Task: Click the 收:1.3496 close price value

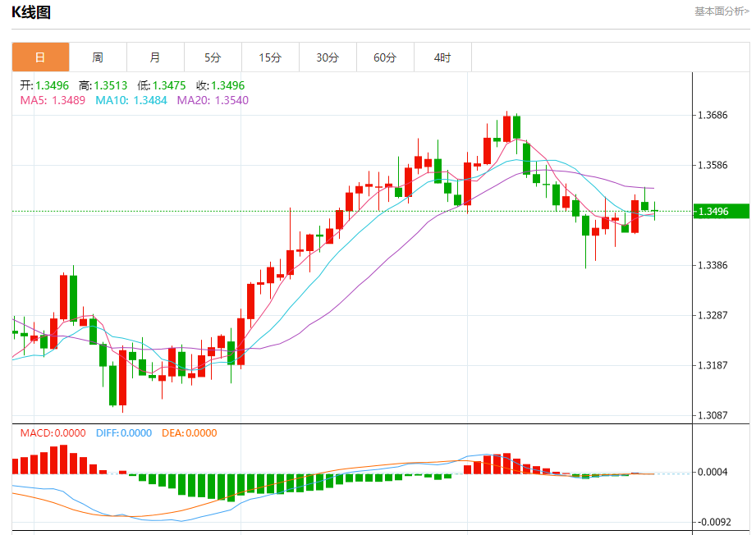Action: tap(220, 86)
